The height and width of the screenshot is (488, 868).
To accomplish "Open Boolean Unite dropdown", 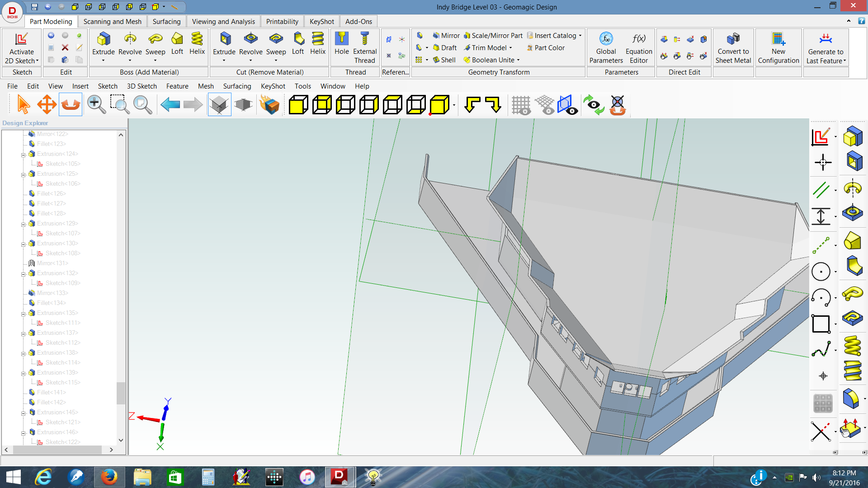I will coord(519,60).
